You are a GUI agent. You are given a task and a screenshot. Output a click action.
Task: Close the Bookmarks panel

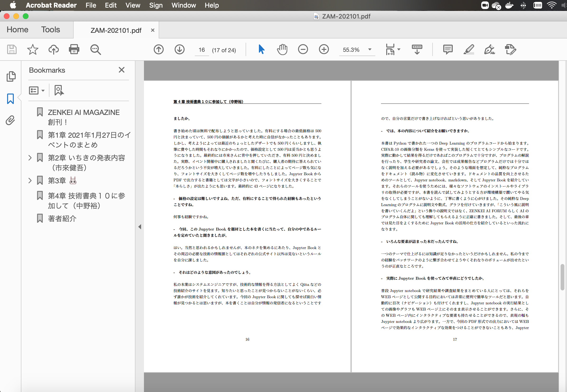coord(122,70)
